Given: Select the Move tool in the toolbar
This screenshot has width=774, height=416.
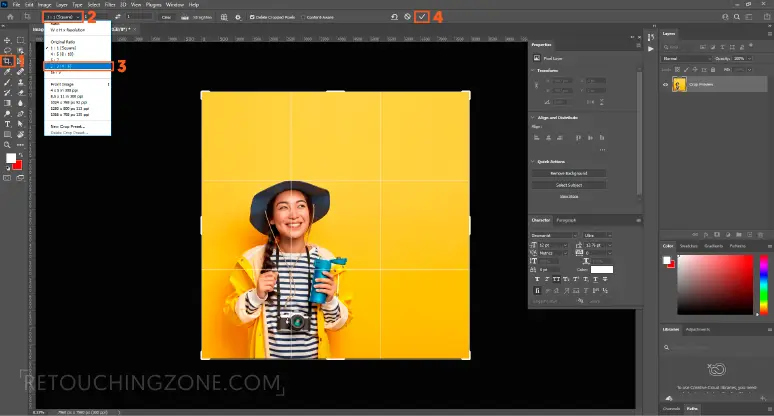Looking at the screenshot, I should click(7, 40).
